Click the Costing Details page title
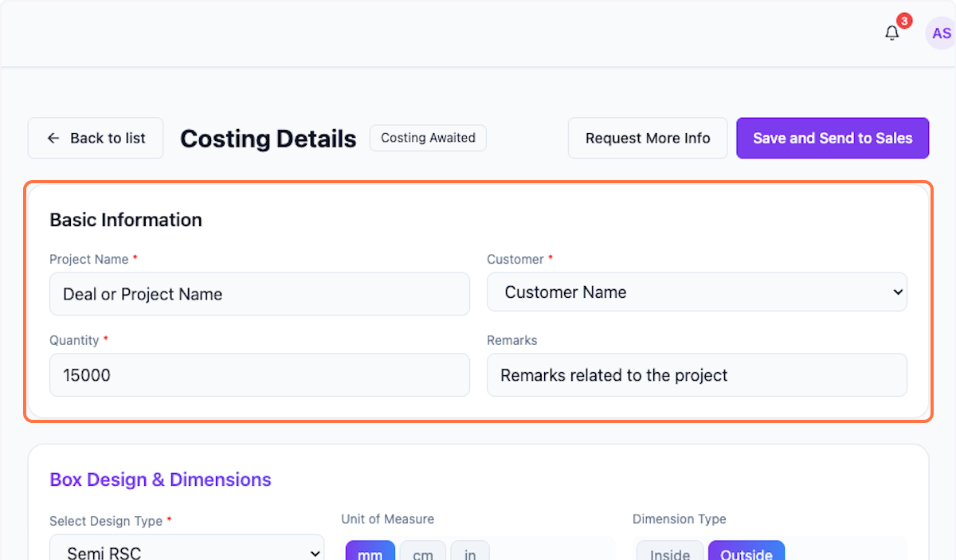This screenshot has height=560, width=956. (x=268, y=139)
